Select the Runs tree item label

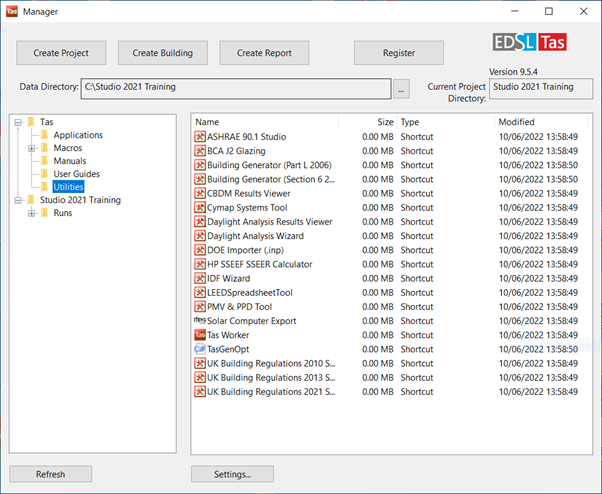click(x=63, y=213)
